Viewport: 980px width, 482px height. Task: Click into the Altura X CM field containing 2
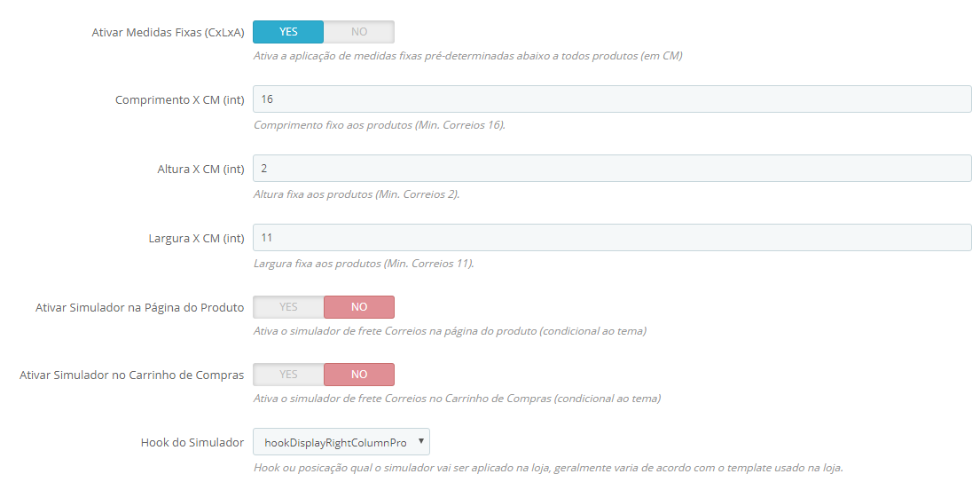(612, 168)
